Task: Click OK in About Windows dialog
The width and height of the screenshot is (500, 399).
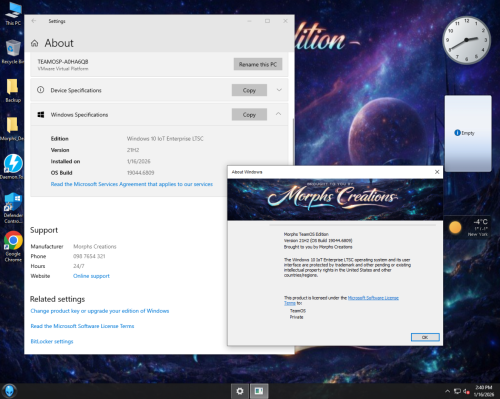Action: point(425,337)
